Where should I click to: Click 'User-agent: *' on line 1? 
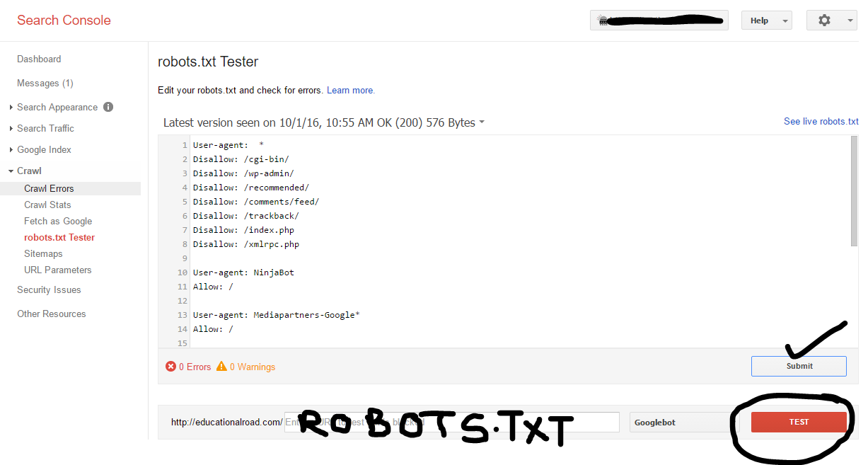click(228, 145)
